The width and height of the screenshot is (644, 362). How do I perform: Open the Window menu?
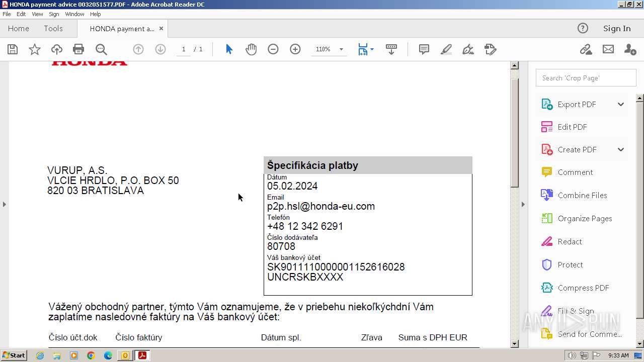(x=74, y=14)
